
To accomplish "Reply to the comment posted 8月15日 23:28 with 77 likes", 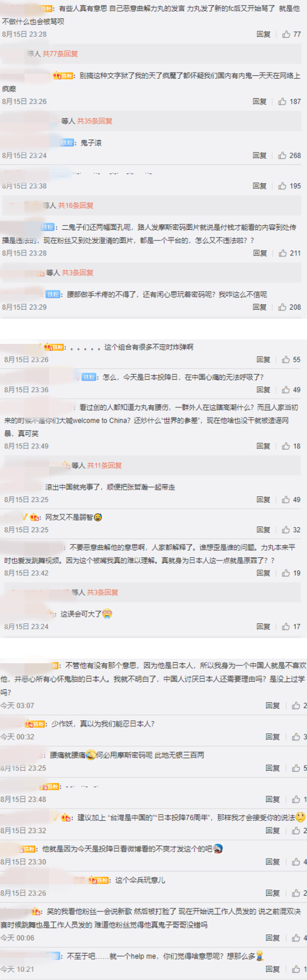I will [x=264, y=34].
